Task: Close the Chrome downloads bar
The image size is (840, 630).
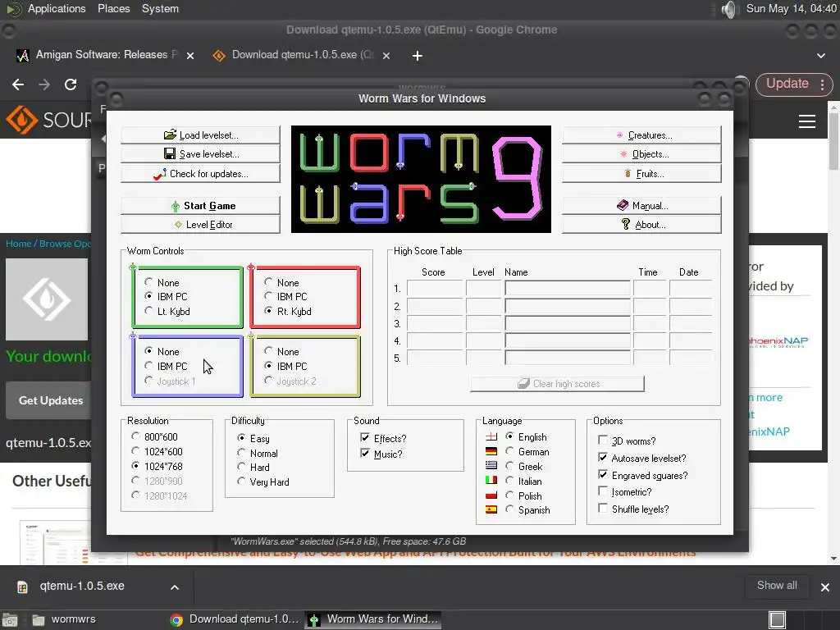Action: coord(825,587)
